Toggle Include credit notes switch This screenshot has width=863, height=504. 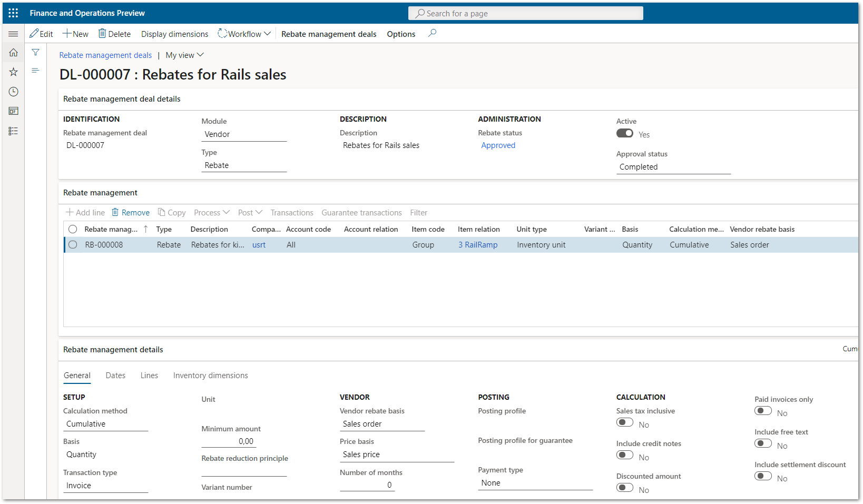click(625, 455)
